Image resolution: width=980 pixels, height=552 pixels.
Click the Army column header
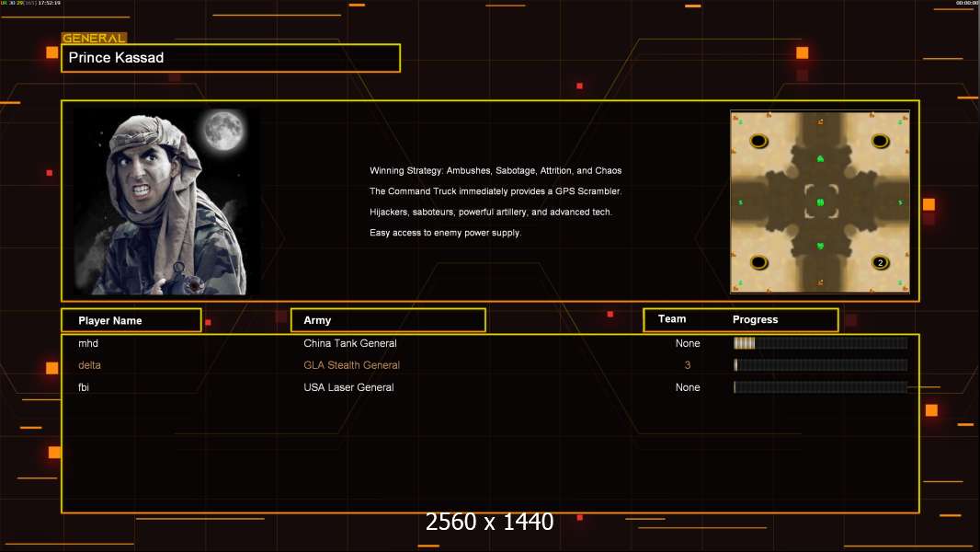pos(388,320)
